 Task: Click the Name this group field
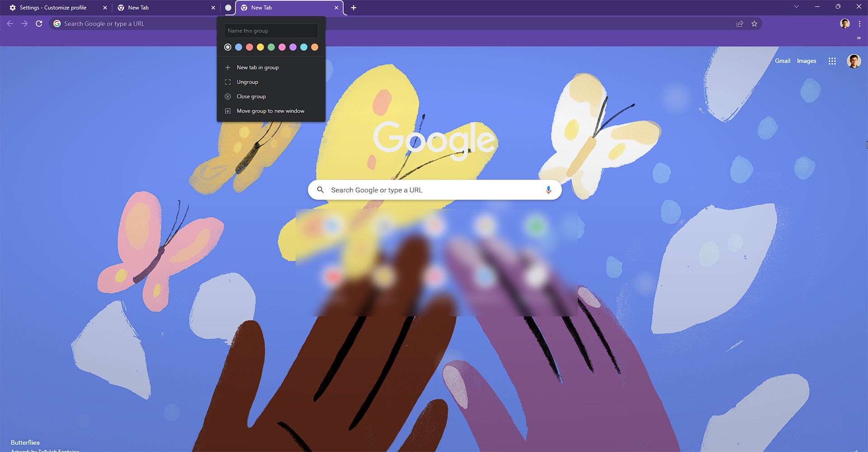click(271, 31)
